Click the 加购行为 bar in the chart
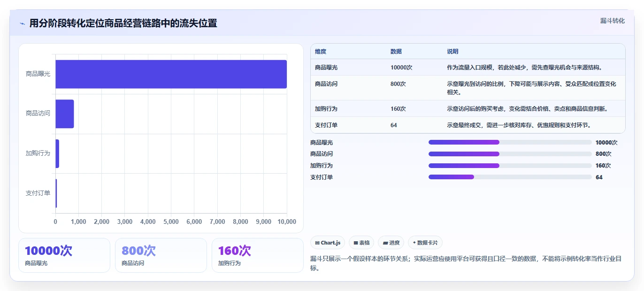Viewport: 644px width, 291px height. [57, 153]
